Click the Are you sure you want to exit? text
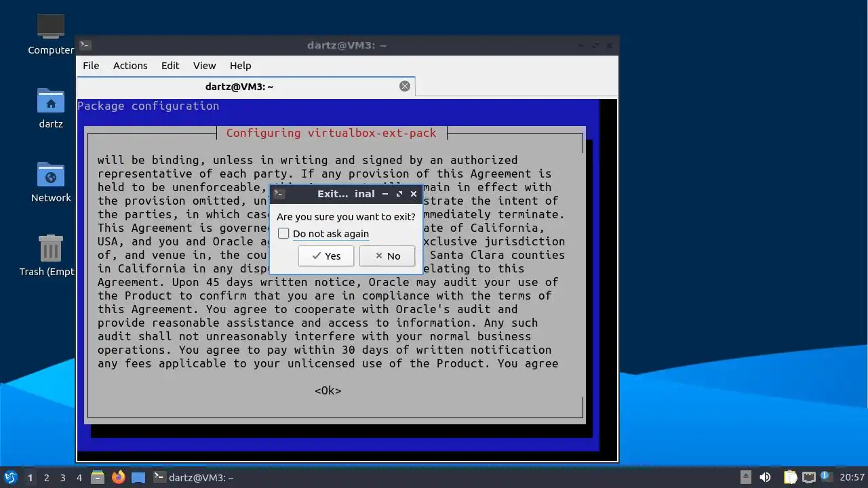The image size is (868, 488). point(346,217)
